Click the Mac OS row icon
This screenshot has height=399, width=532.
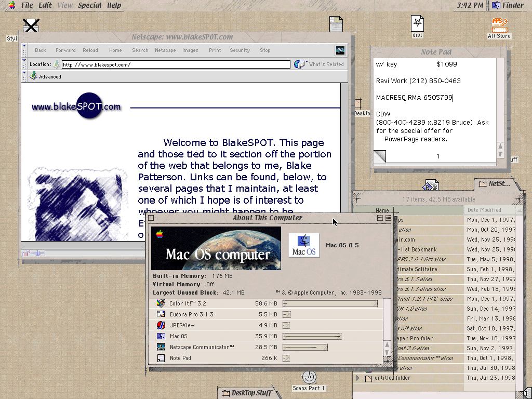pyautogui.click(x=161, y=336)
